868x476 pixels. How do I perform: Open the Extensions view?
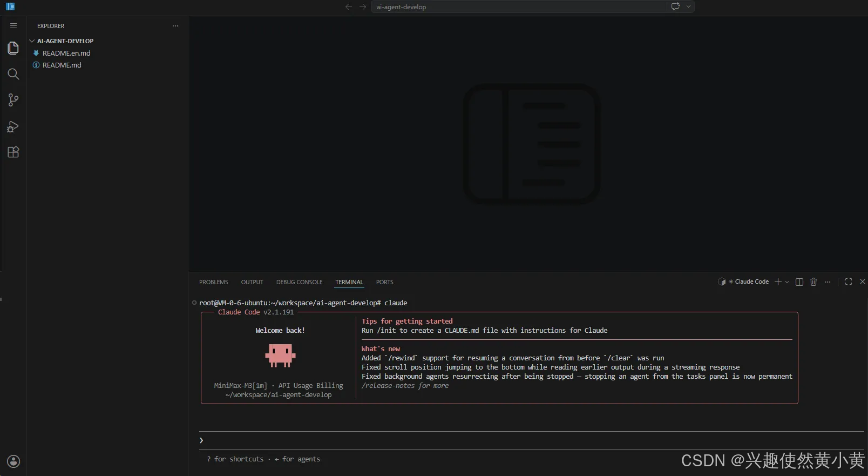tap(13, 152)
